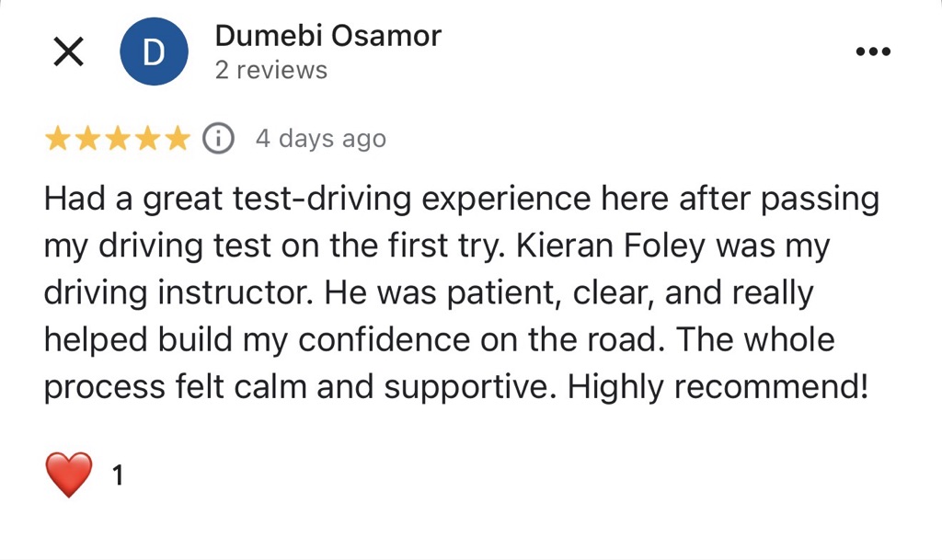View the reviewer's "2 reviews" link
The width and height of the screenshot is (942, 560).
tap(270, 70)
